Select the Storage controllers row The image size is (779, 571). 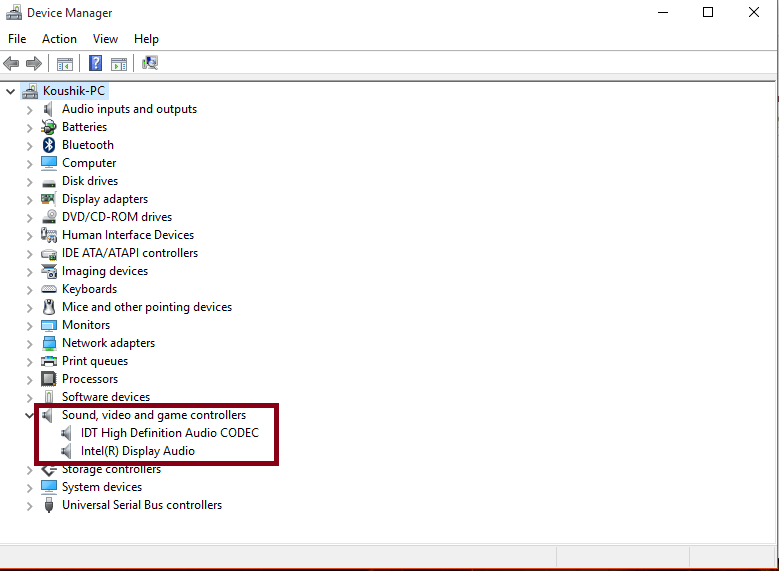pyautogui.click(x=111, y=469)
